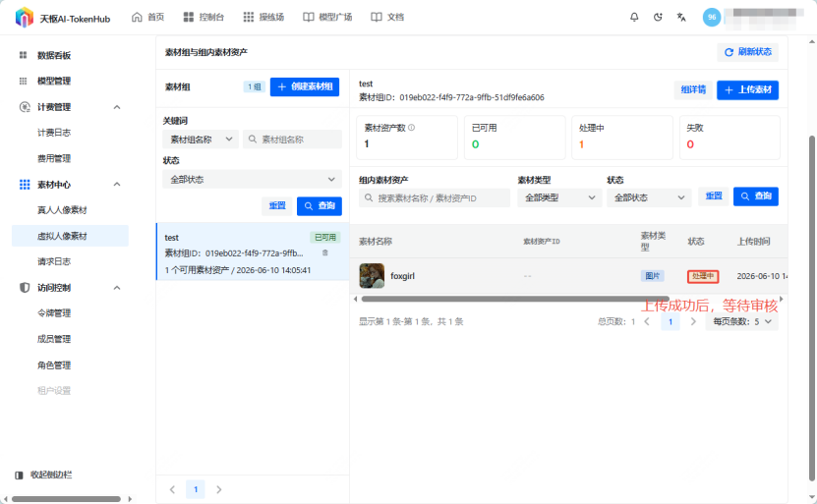Open the notification bell
This screenshot has height=504, width=817.
coord(634,17)
